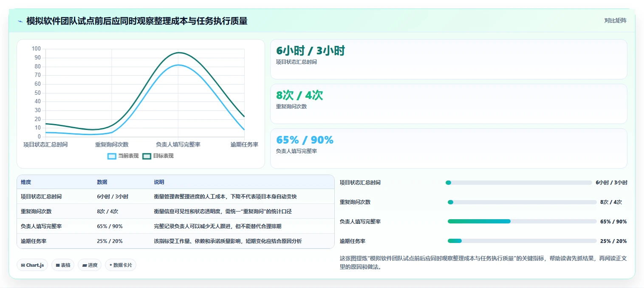Click the Chart.js tag chip
644x288 pixels.
click(32, 265)
